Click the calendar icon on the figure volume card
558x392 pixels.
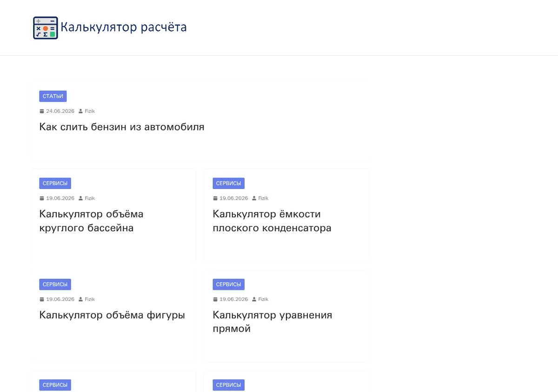(42, 300)
